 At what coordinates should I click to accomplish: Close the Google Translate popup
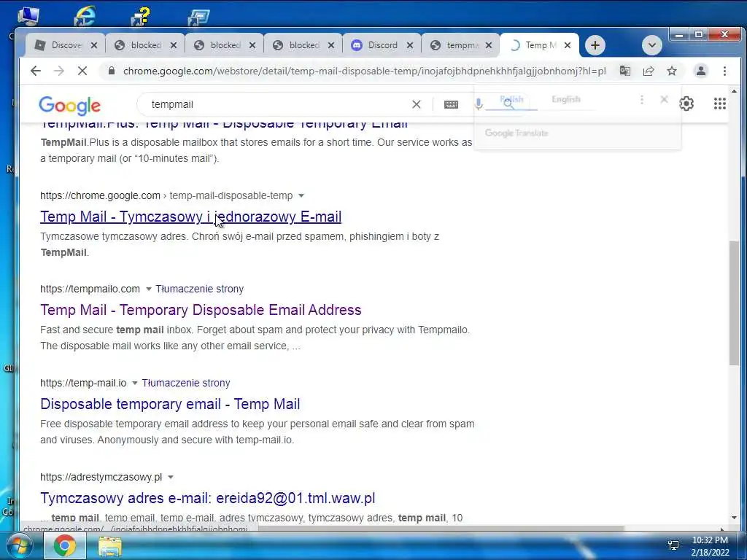point(664,99)
